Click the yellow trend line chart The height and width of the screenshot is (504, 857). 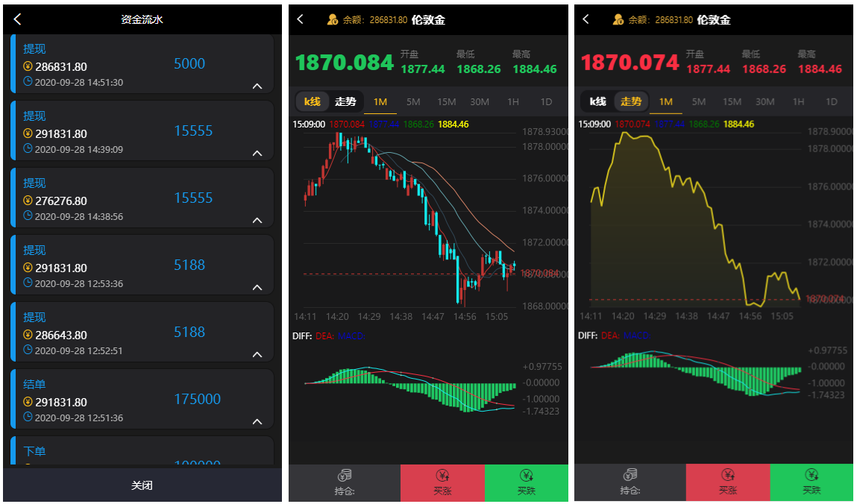point(695,218)
